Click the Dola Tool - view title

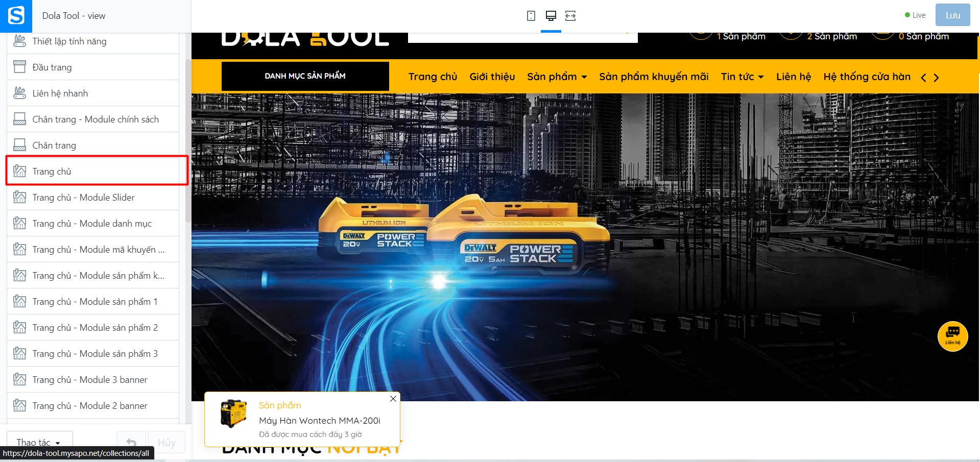coord(74,16)
